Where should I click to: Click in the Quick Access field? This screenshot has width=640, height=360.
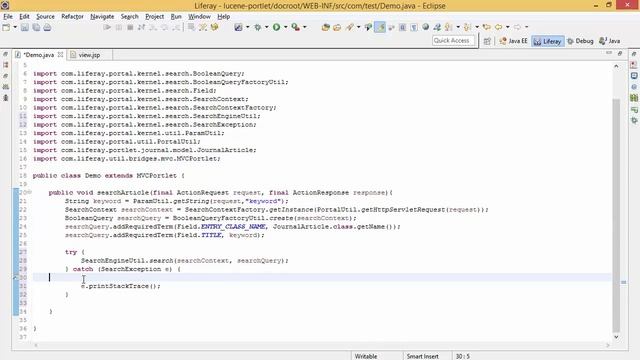453,40
